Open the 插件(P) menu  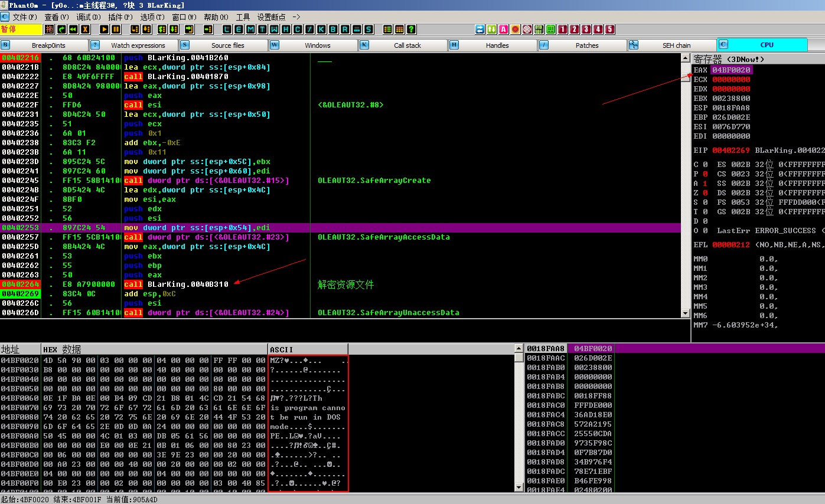coord(120,17)
